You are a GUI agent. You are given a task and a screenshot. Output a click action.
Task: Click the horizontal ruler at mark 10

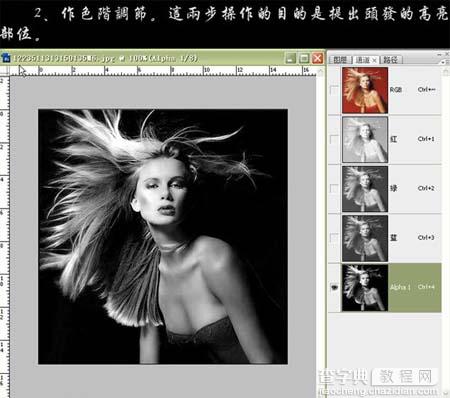[206, 70]
